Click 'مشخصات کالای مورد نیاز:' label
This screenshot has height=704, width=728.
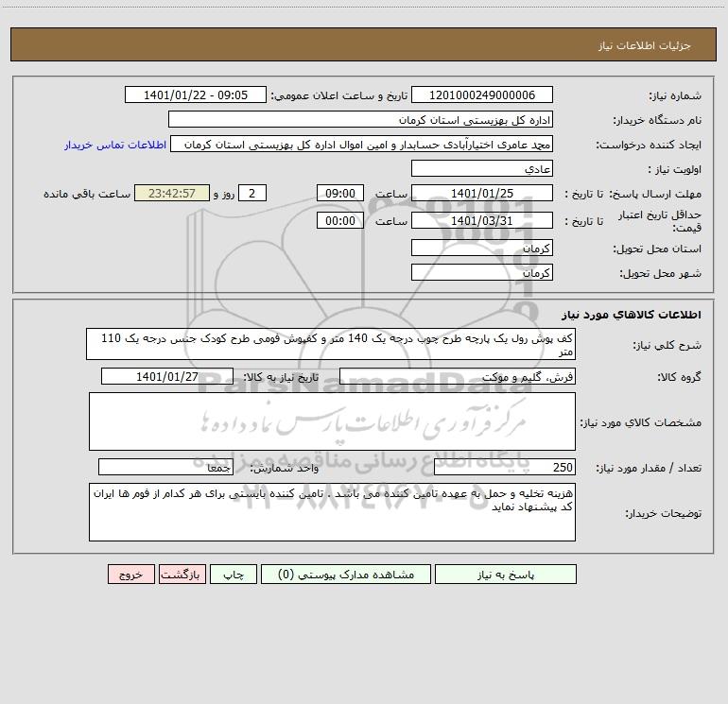[641, 422]
